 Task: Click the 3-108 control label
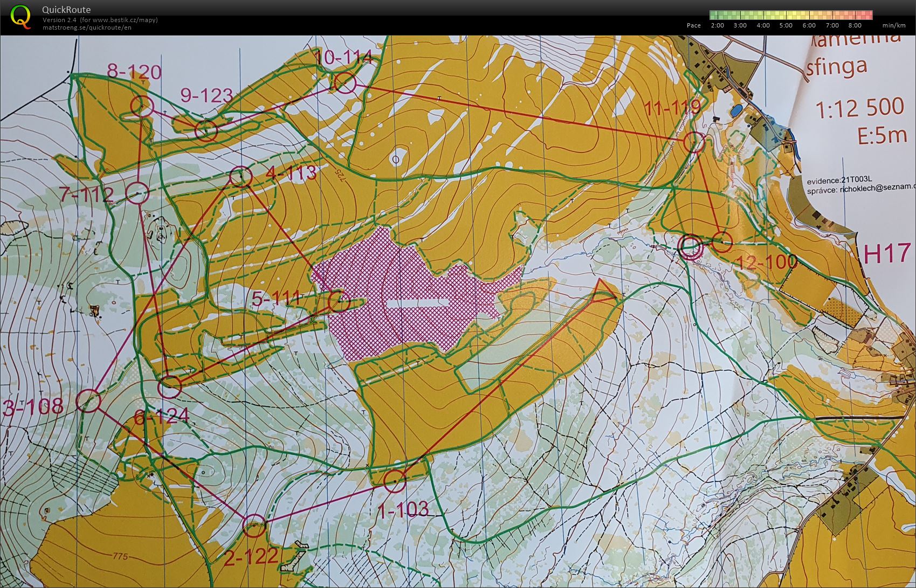[33, 407]
